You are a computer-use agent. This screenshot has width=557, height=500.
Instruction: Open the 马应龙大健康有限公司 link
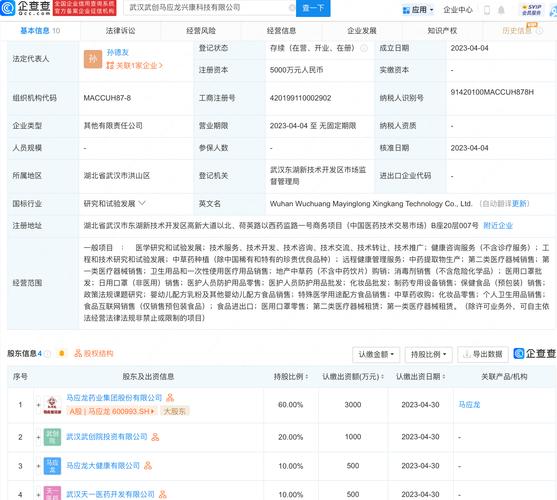(103, 466)
